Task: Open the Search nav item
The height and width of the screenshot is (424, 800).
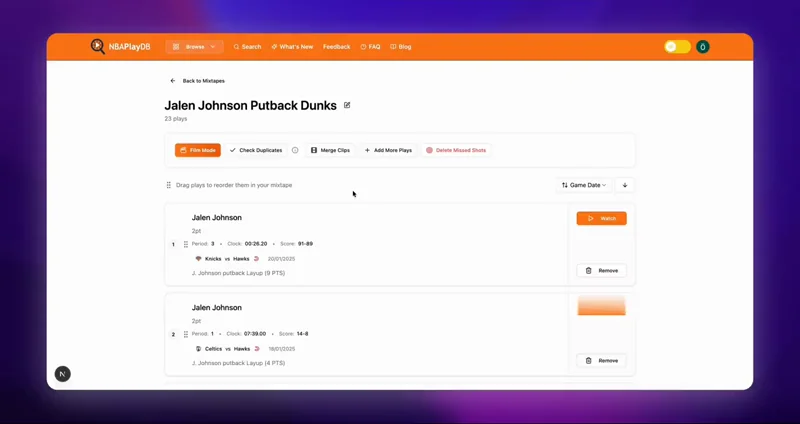Action: click(247, 46)
